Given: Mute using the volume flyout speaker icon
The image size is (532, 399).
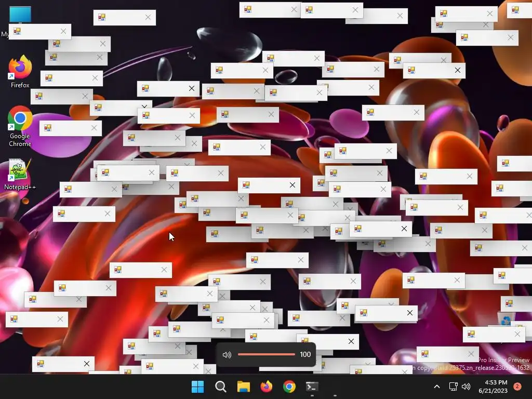Looking at the screenshot, I should tap(227, 354).
